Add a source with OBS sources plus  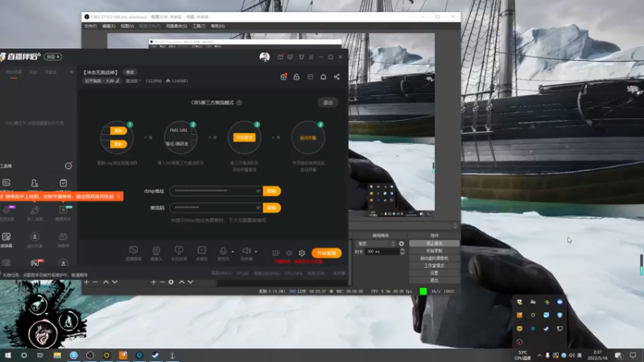153,282
